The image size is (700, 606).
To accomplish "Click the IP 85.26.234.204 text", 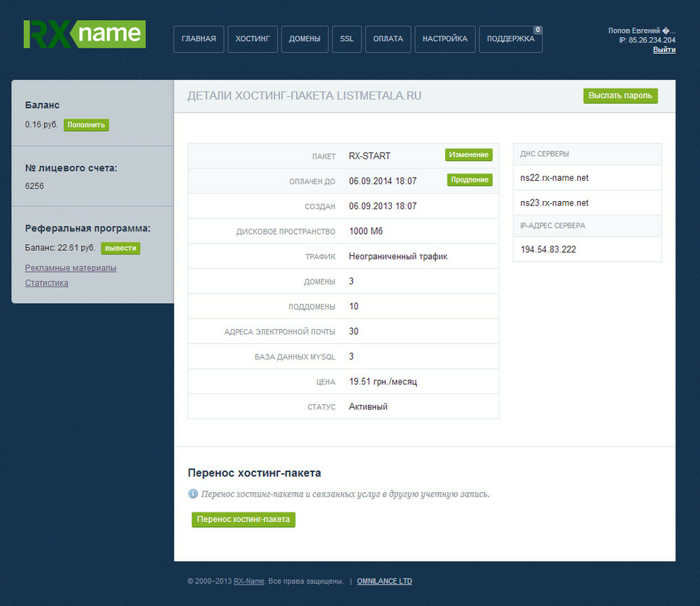I will coord(647,40).
